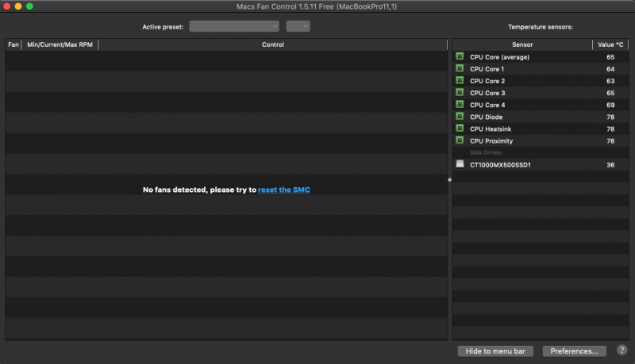Click the drive icon beside CT1000MX500SSD1
Image resolution: width=635 pixels, height=364 pixels.
[460, 164]
